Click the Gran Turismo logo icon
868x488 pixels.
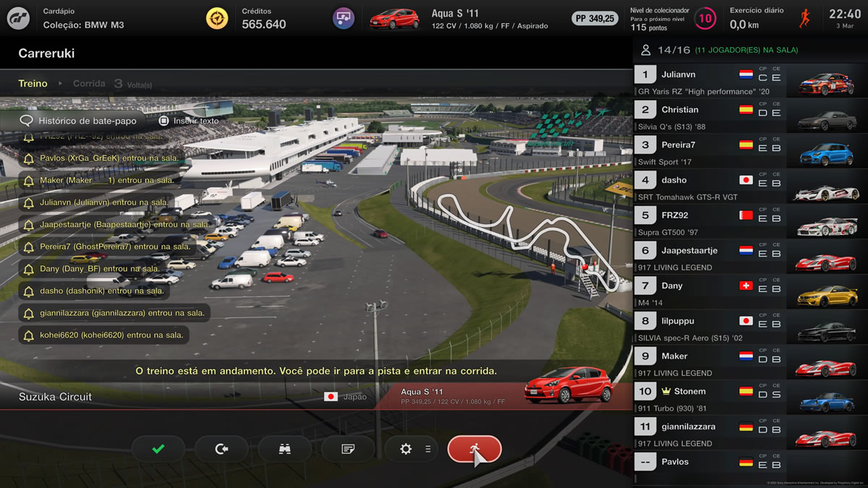(x=18, y=18)
